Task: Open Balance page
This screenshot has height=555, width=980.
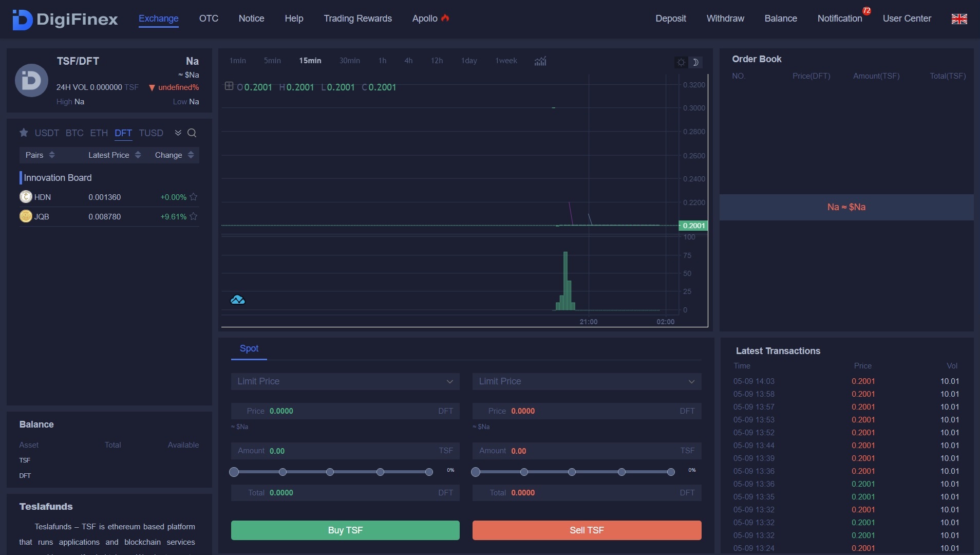Action: pyautogui.click(x=781, y=18)
